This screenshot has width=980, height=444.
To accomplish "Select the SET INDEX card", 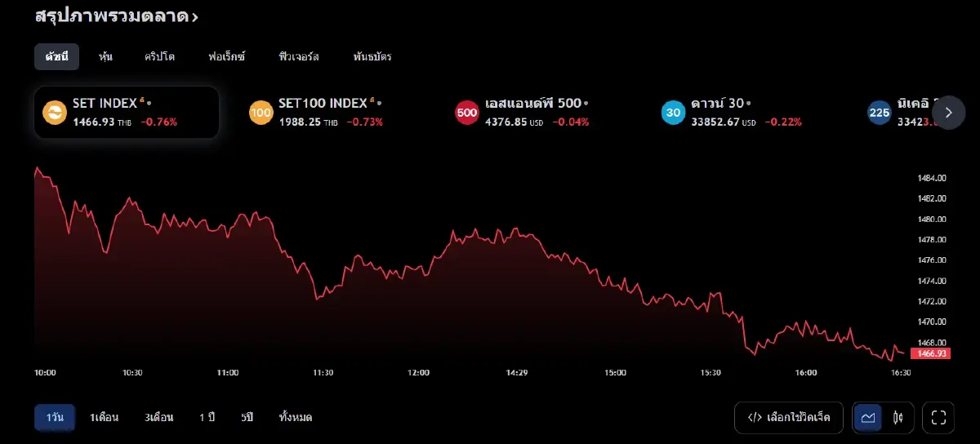I will (127, 113).
